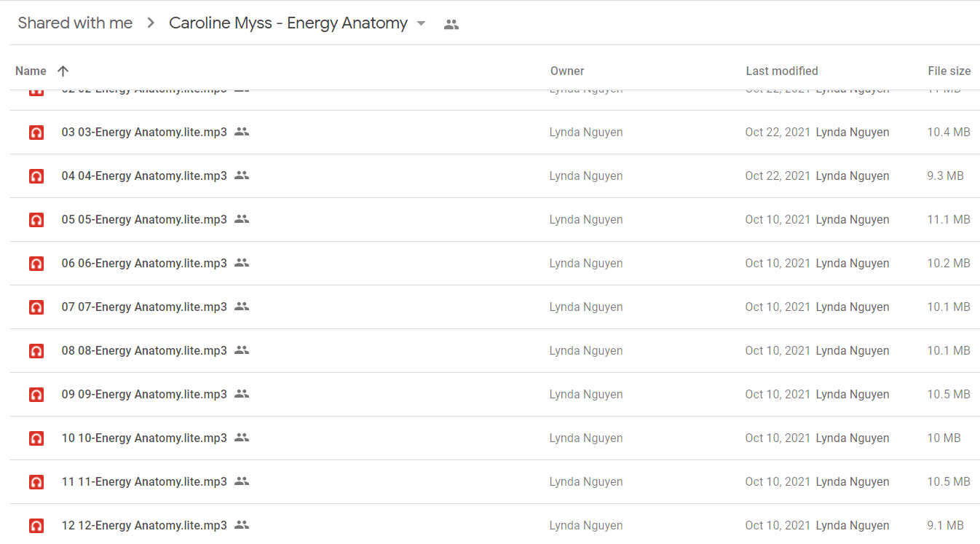This screenshot has height=544, width=980.
Task: Open Caroline Myss - Energy Anatomy folder menu
Action: 288,23
